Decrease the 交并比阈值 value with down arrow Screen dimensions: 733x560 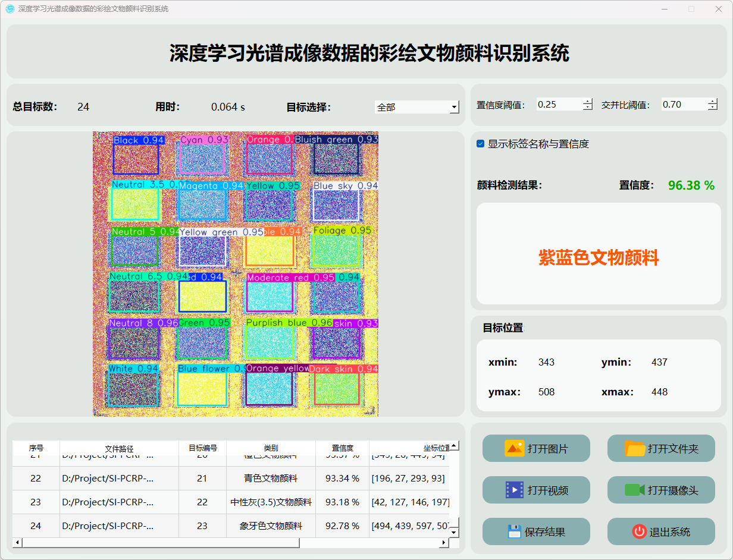(x=712, y=108)
